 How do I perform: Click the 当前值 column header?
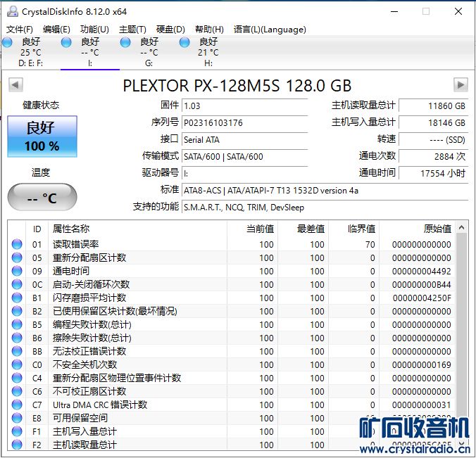(252, 229)
